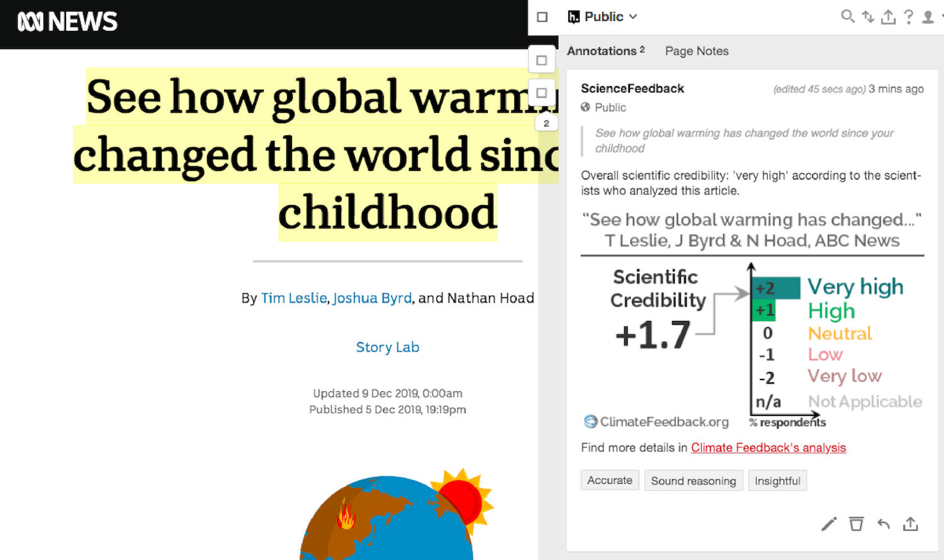The height and width of the screenshot is (560, 944).
Task: Filter by the Accurate tag
Action: click(x=610, y=480)
